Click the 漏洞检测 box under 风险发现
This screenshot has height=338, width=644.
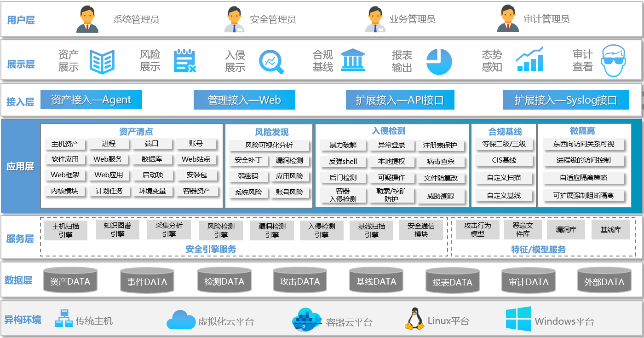[289, 160]
